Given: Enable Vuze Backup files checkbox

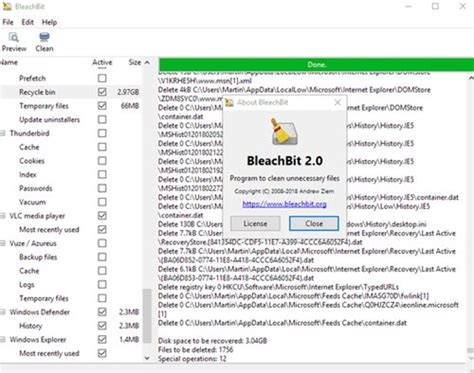Looking at the screenshot, I should click(x=102, y=257).
